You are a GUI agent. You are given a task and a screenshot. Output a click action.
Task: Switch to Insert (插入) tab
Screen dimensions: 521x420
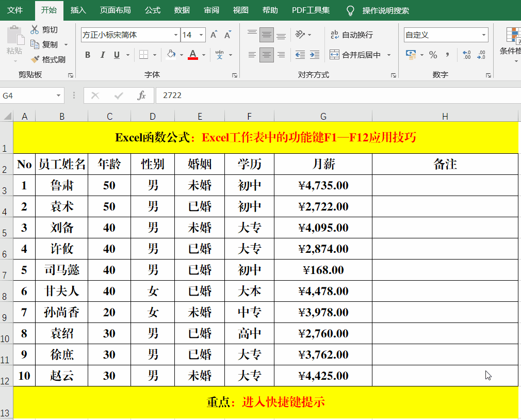(78, 10)
